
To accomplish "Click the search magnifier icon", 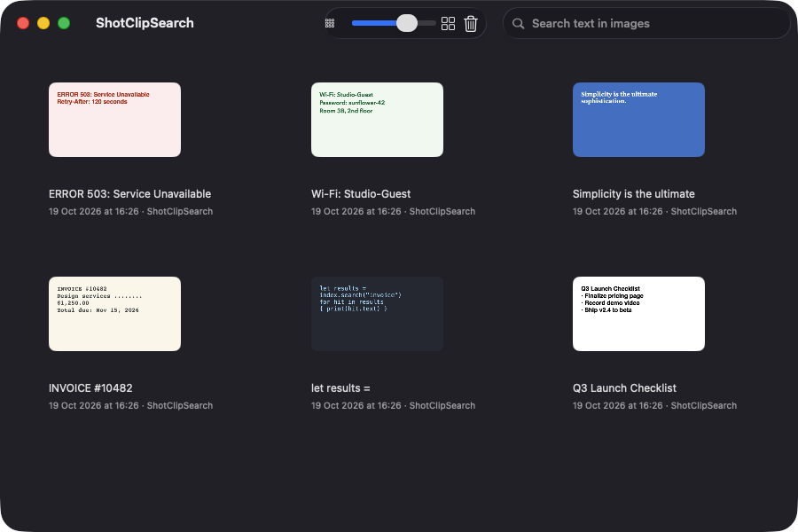I will 518,23.
